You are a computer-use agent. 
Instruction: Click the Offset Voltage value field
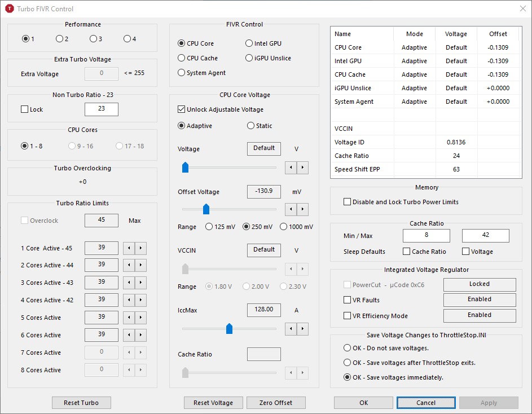[264, 191]
